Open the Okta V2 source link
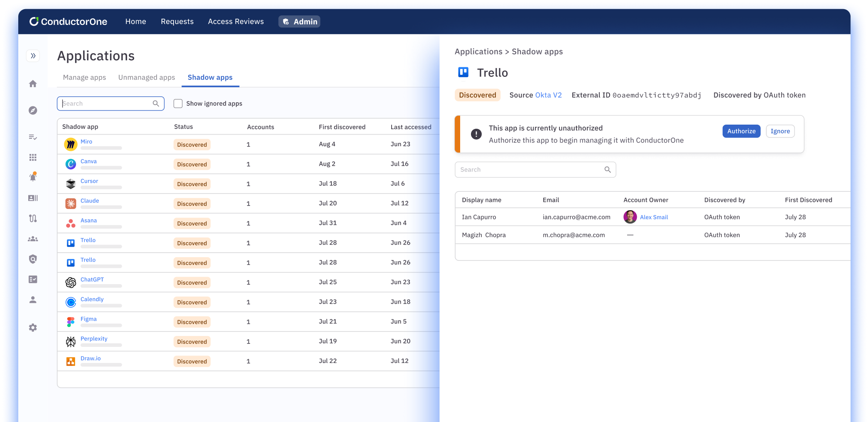This screenshot has height=422, width=868. coord(548,95)
